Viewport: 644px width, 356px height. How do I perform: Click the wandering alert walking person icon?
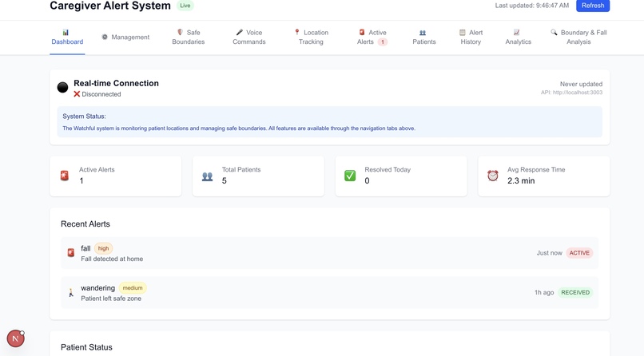point(70,292)
